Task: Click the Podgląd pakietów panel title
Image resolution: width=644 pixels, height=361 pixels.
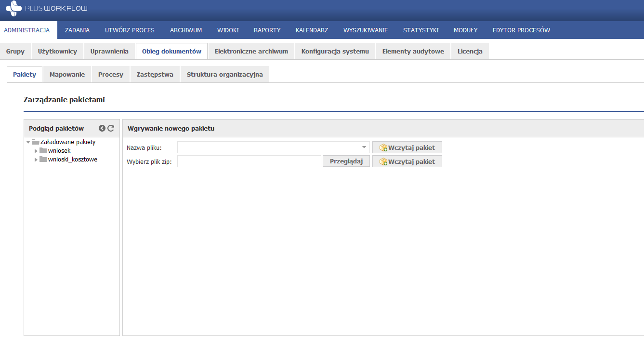Action: [56, 129]
